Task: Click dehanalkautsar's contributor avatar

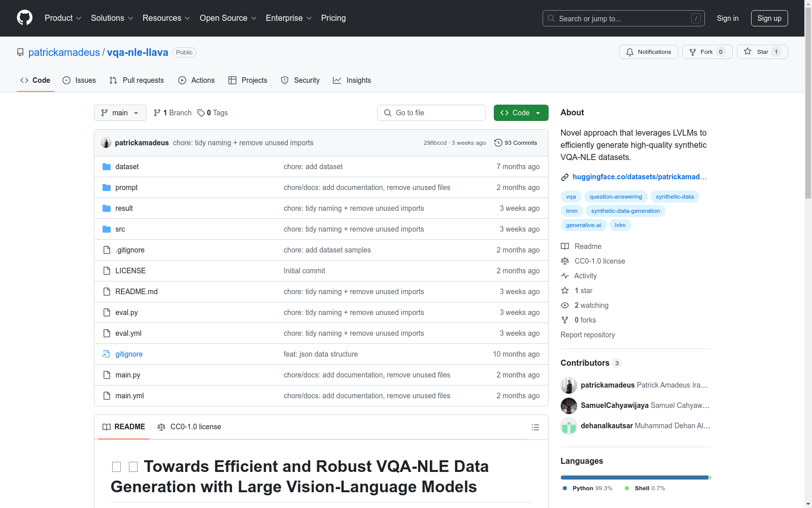Action: (x=569, y=426)
